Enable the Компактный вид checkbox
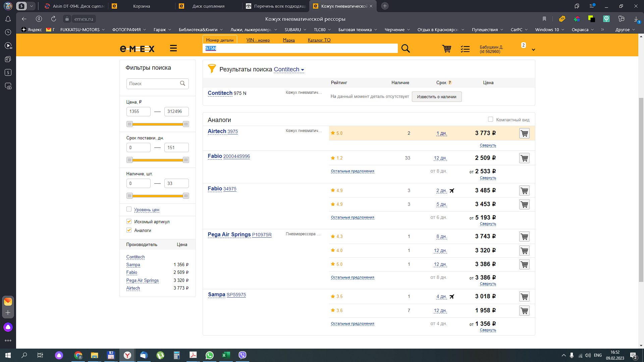The height and width of the screenshot is (362, 644). pos(490,119)
